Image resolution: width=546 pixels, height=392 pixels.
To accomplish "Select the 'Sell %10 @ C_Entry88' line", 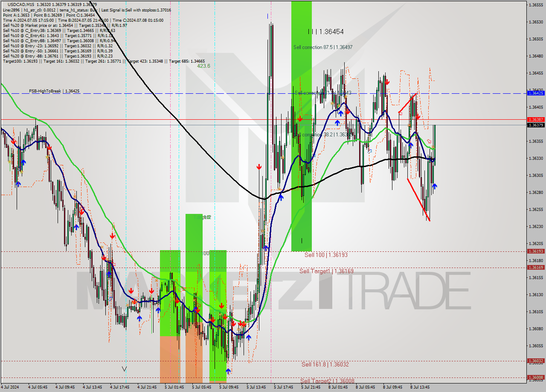I will tap(59, 40).
